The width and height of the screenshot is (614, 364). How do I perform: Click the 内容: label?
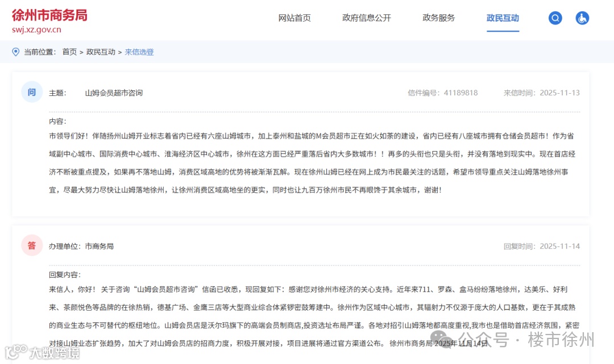point(57,121)
